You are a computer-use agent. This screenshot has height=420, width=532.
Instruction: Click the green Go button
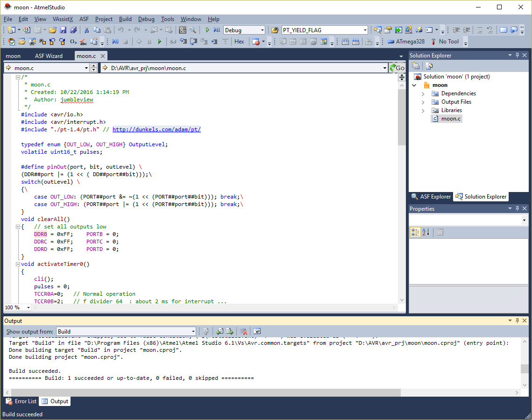coord(397,68)
